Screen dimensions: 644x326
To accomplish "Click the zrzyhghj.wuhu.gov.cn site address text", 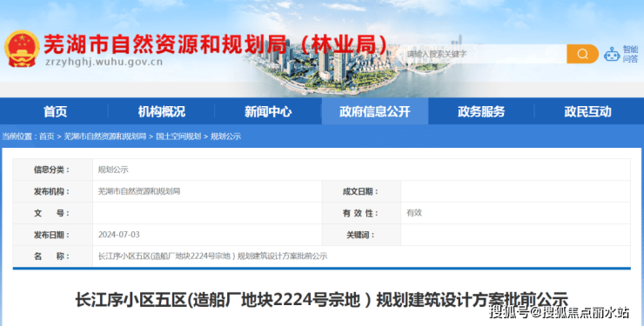I will pos(104,62).
